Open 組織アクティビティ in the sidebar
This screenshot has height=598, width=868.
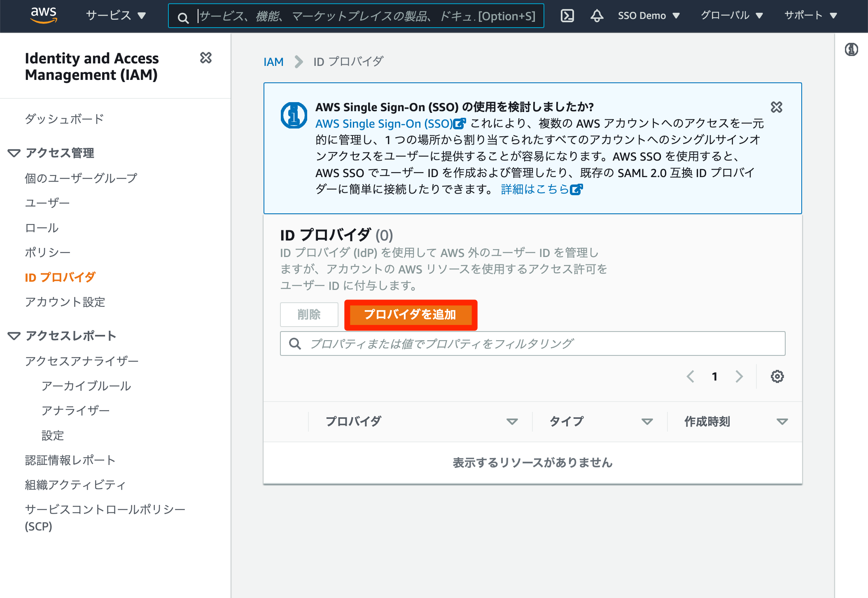75,485
